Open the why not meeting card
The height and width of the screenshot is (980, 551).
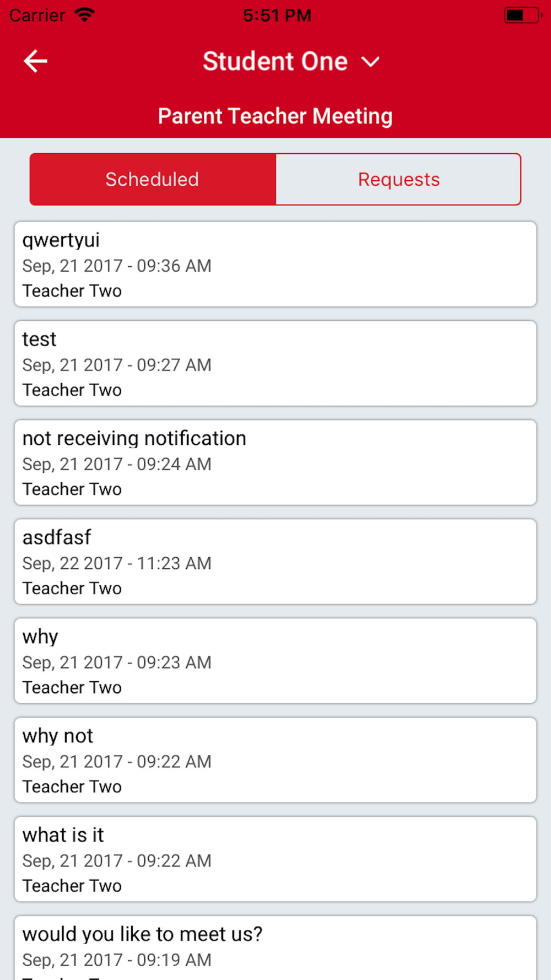[x=275, y=760]
